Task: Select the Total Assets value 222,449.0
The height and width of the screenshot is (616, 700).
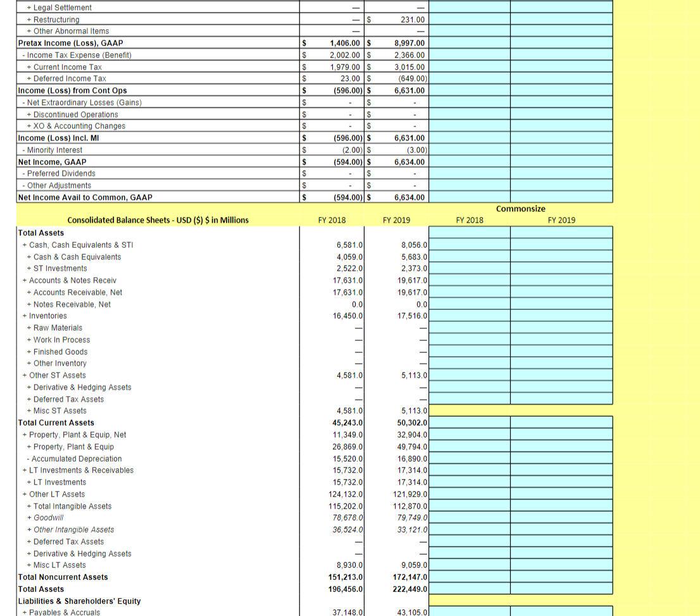Action: point(410,589)
